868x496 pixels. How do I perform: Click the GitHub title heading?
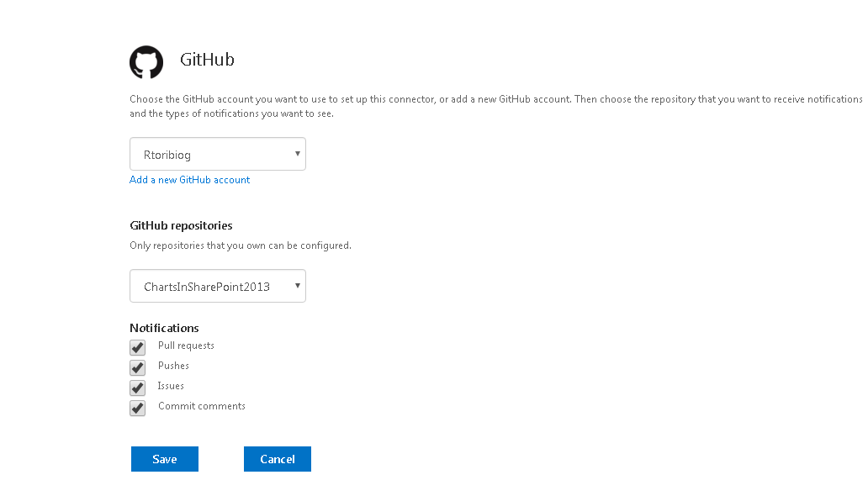coord(207,61)
